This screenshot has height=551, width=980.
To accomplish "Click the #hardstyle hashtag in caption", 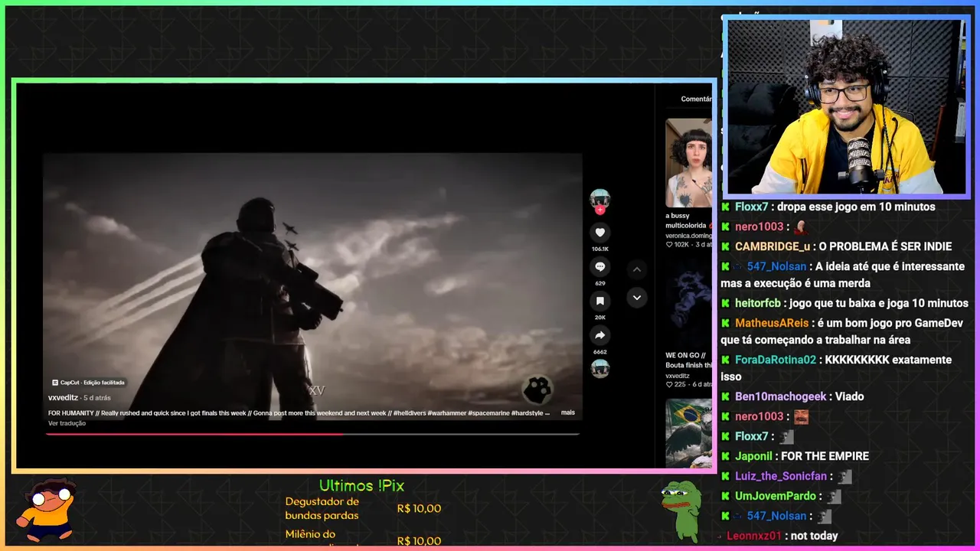I will point(528,413).
